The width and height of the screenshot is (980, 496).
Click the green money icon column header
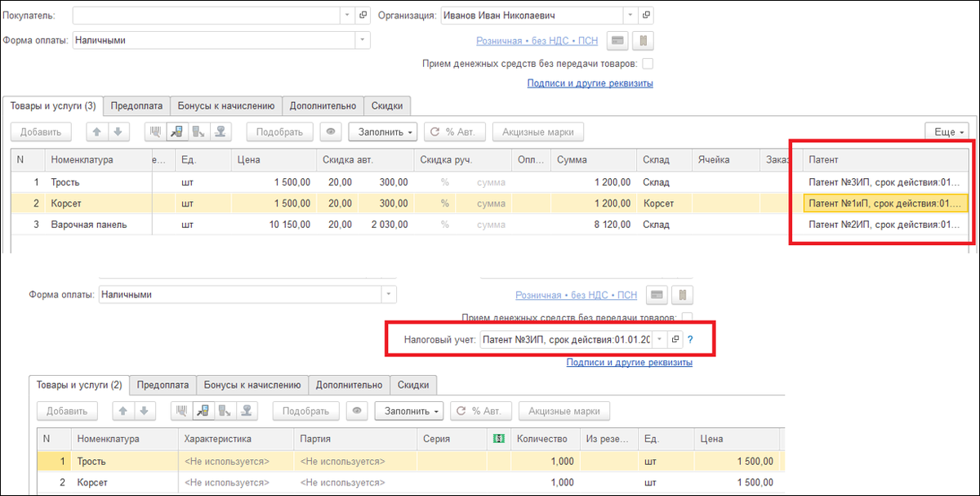click(x=499, y=439)
